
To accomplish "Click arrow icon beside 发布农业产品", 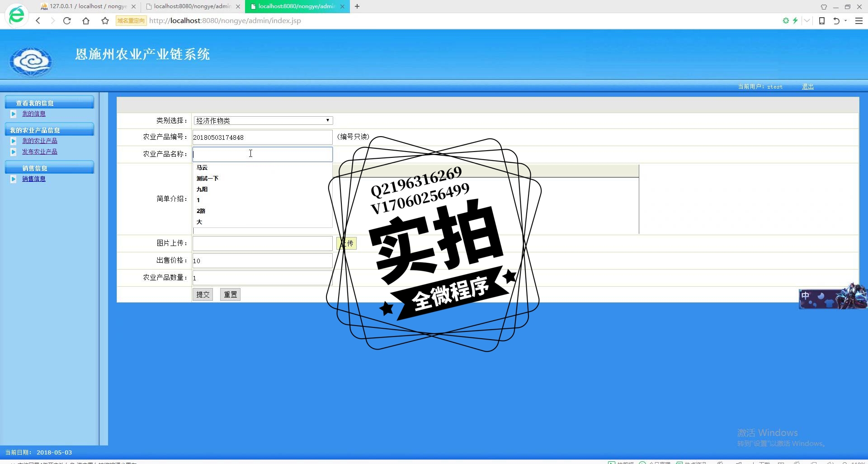I will [x=13, y=152].
